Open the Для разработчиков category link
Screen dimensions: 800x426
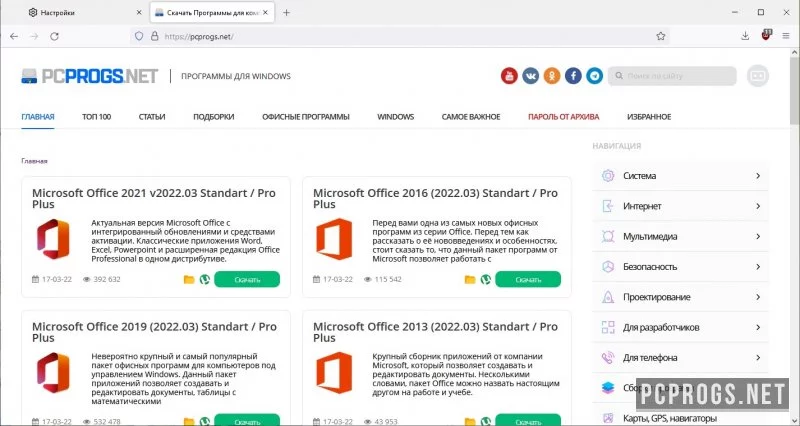pyautogui.click(x=661, y=327)
